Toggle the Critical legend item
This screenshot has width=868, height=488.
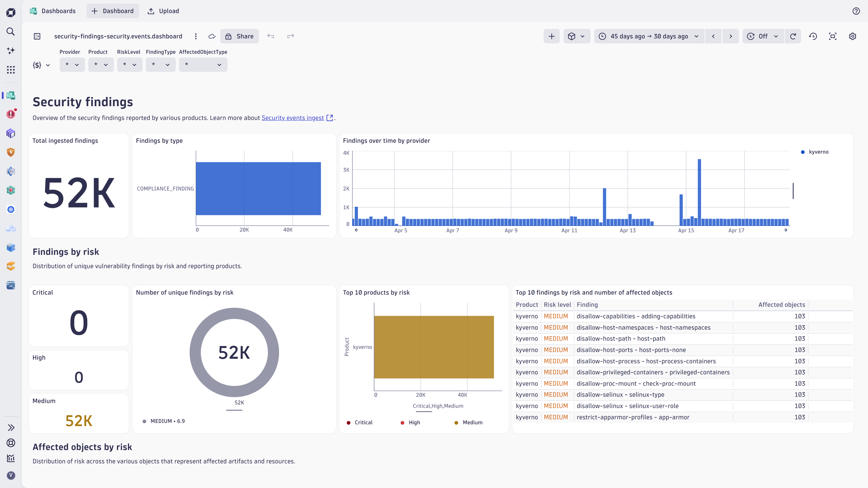tap(360, 423)
